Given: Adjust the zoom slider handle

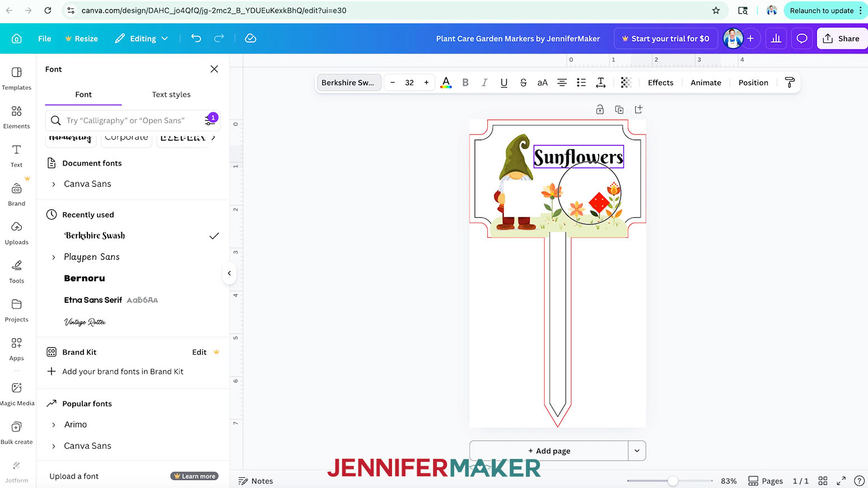Looking at the screenshot, I should point(673,481).
